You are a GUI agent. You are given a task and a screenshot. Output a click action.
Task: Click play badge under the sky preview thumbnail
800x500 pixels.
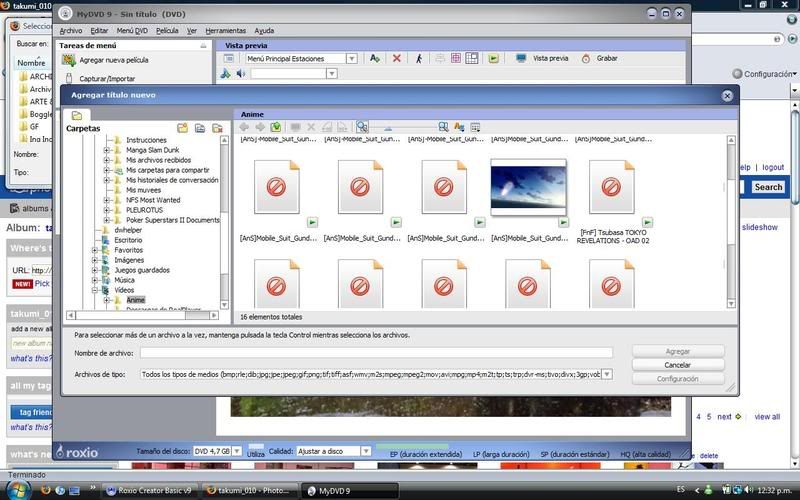tap(563, 222)
